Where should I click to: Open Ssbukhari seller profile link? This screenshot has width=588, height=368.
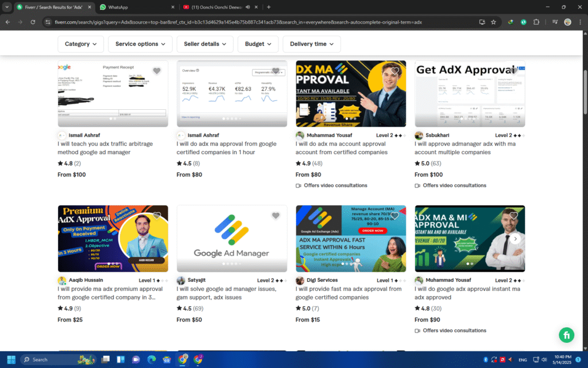(x=438, y=135)
